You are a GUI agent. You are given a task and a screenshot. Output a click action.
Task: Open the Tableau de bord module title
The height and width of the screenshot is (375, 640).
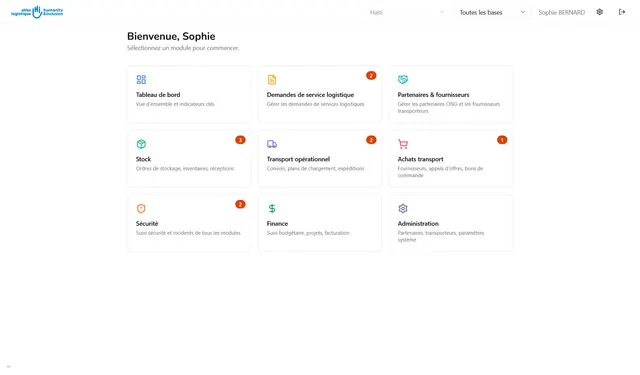[158, 95]
